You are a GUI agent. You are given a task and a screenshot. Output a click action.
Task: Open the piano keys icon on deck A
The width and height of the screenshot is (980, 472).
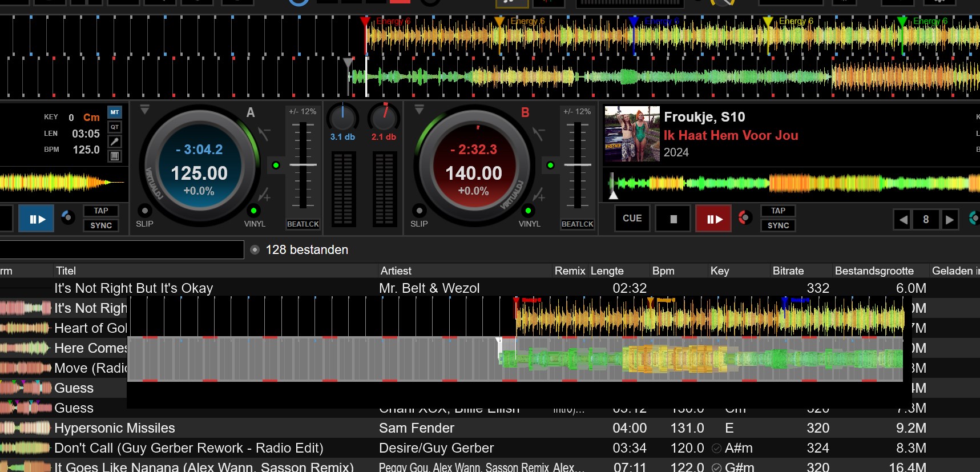(x=115, y=156)
